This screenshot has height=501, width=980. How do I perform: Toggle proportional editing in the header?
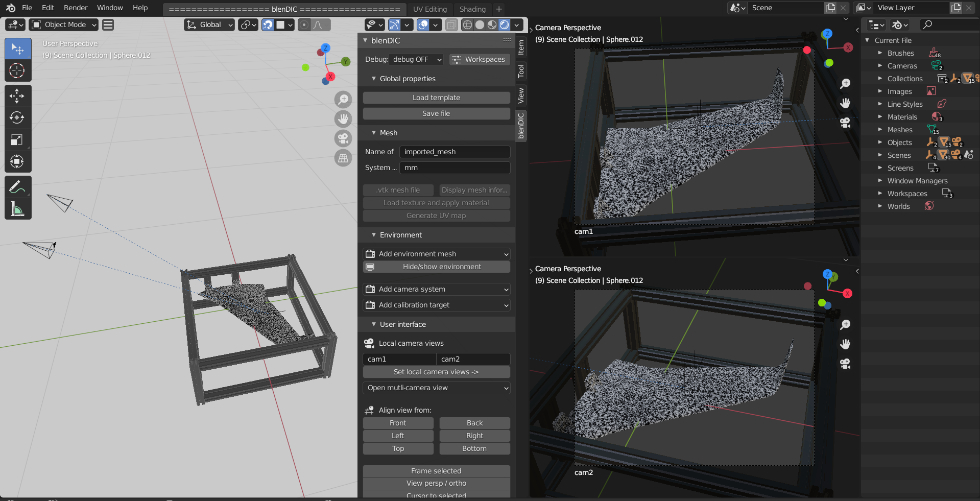point(304,25)
